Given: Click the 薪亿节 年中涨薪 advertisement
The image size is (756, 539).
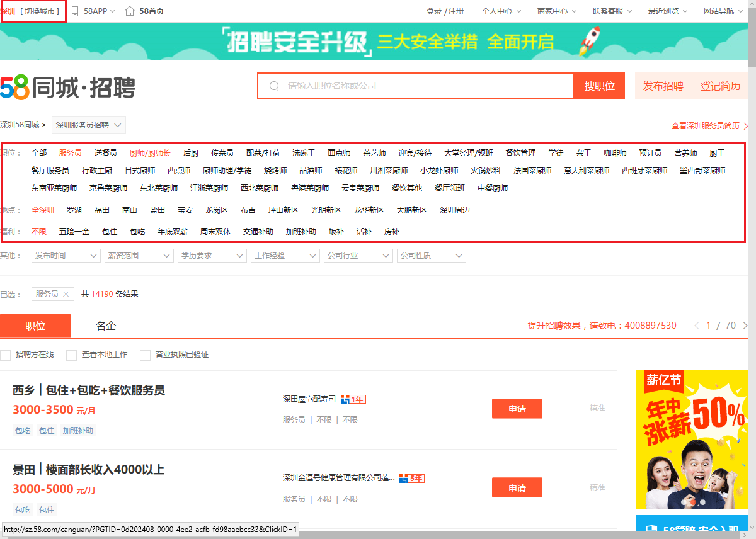Looking at the screenshot, I should pos(692,440).
